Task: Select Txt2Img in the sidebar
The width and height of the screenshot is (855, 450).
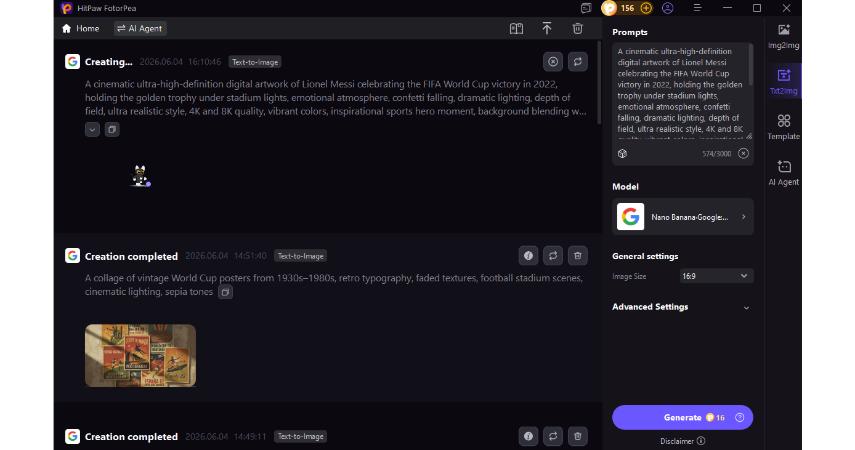Action: pyautogui.click(x=784, y=82)
